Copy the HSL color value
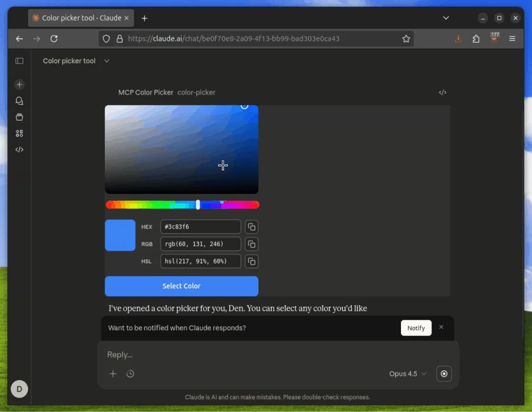This screenshot has width=532, height=412. pos(251,261)
